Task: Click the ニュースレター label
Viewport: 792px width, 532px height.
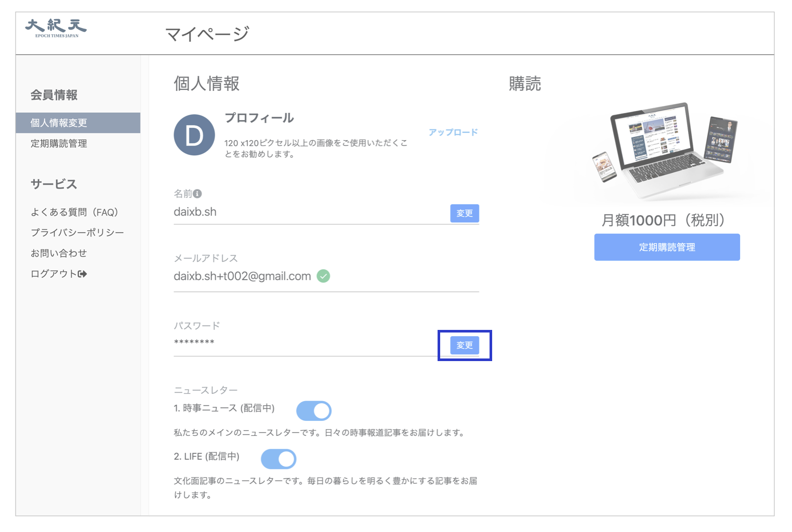Action: [x=206, y=390]
